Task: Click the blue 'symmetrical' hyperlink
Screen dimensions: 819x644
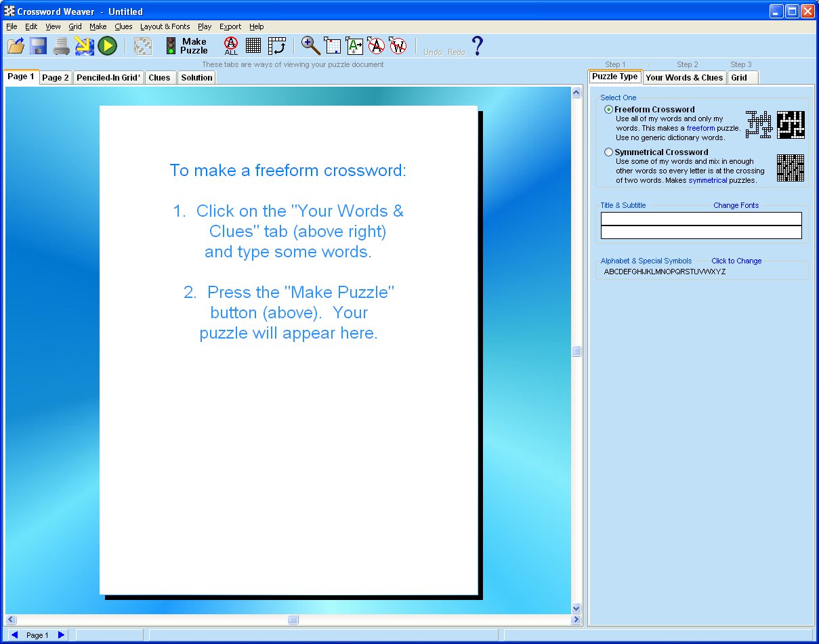Action: (x=708, y=180)
